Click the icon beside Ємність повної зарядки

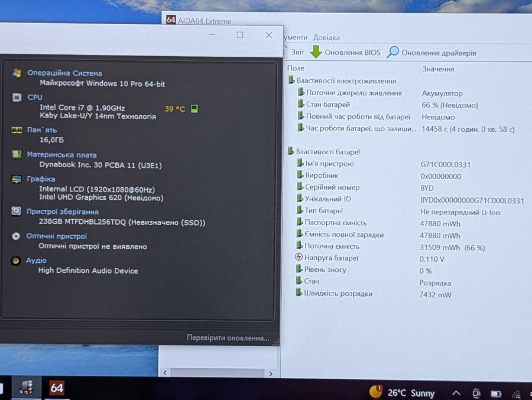click(x=299, y=234)
